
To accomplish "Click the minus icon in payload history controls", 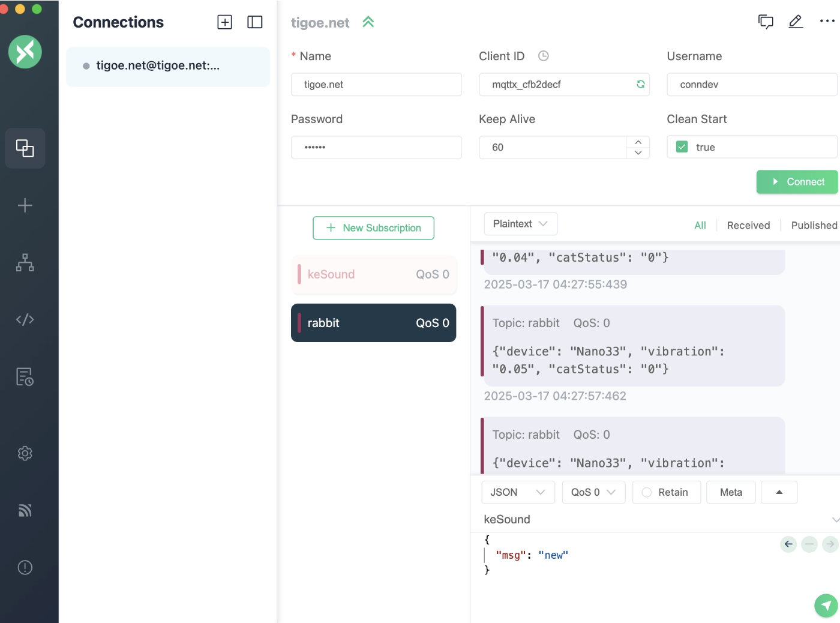I will (809, 544).
